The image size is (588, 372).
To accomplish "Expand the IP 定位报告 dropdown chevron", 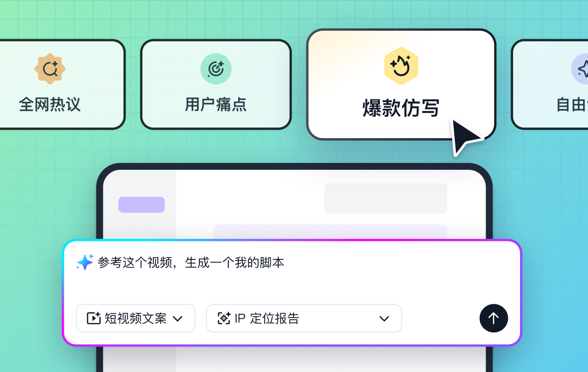I will point(384,319).
